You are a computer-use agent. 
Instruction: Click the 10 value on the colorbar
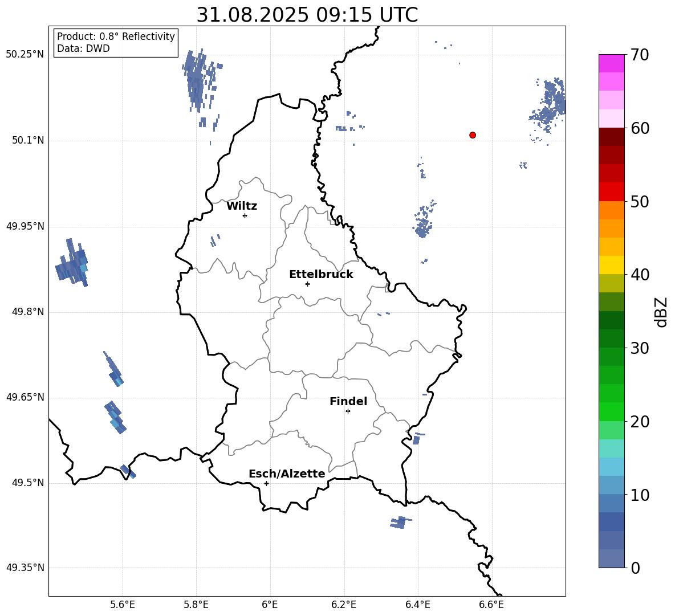pos(640,495)
